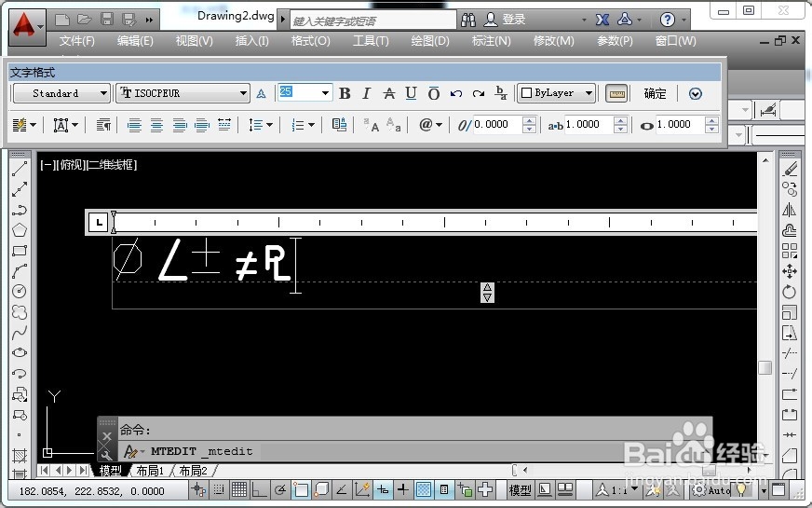The height and width of the screenshot is (508, 812).
Task: Toggle the ruler display button
Action: click(x=616, y=94)
